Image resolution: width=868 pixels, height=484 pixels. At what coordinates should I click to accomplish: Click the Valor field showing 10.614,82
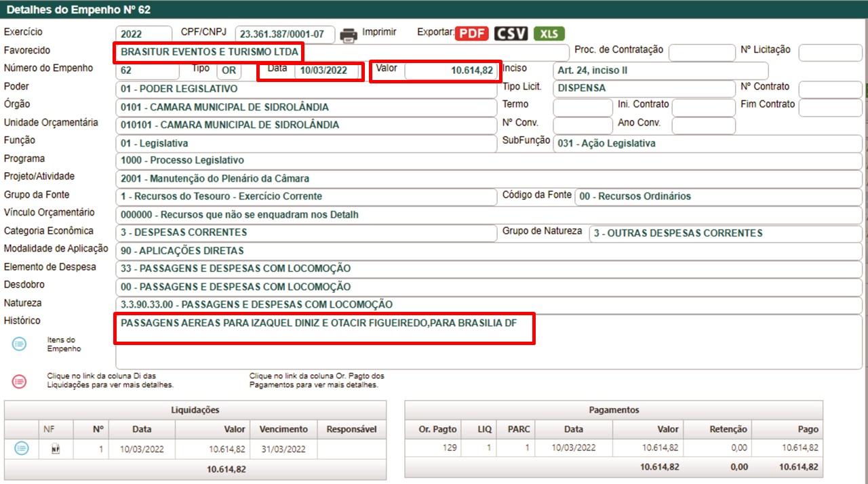(x=450, y=70)
